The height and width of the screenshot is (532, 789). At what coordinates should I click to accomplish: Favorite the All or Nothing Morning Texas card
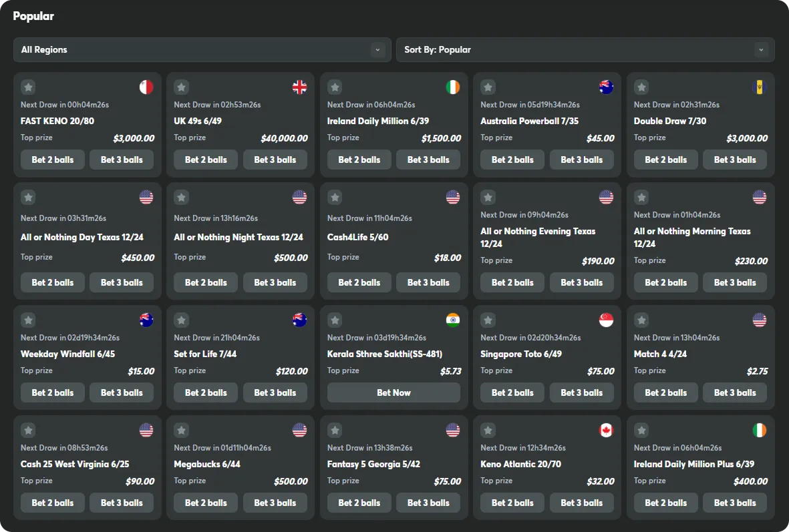(641, 197)
